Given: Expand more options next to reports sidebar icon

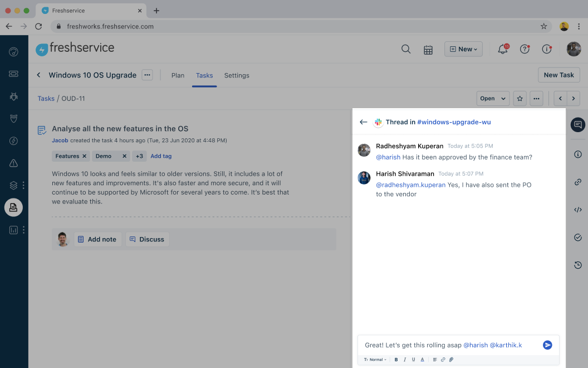Looking at the screenshot, I should [23, 230].
